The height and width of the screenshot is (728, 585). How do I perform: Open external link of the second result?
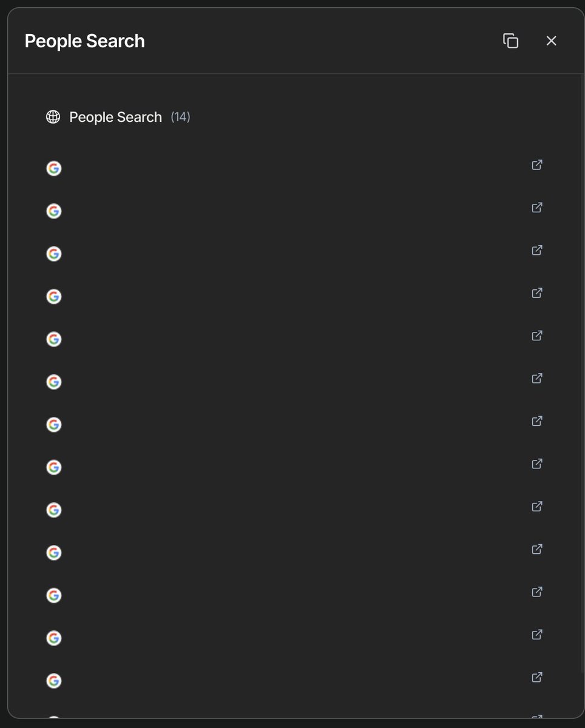[x=537, y=207]
